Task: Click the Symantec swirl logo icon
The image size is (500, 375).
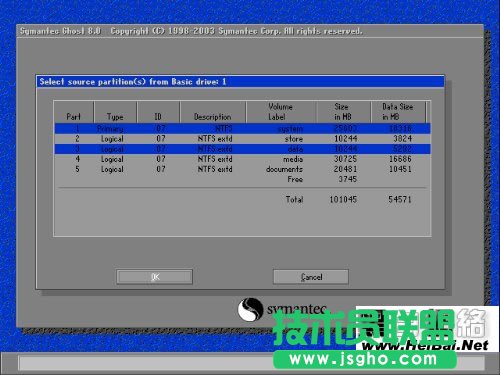Action: 250,309
